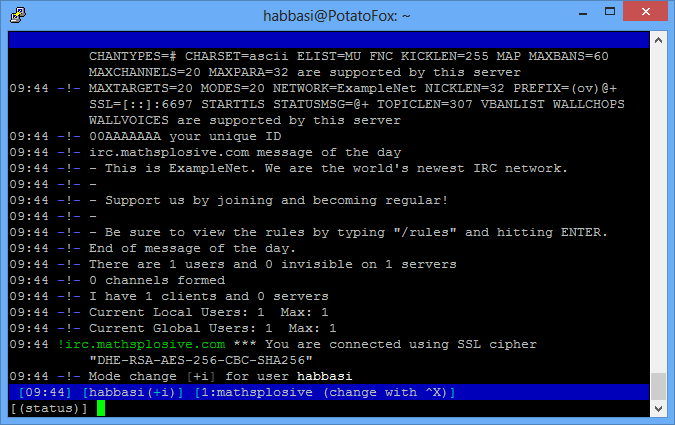The image size is (675, 425).
Task: Click scrollbar down arrow
Action: [x=658, y=409]
